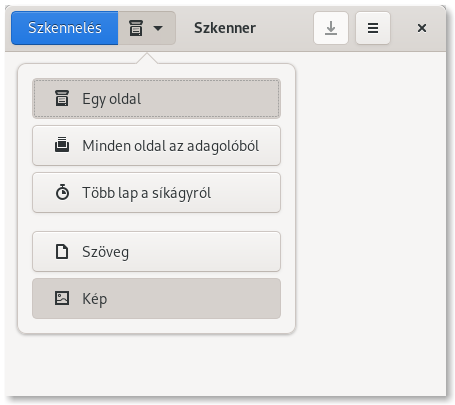
Task: Close the Szkenner window
Action: 422,28
